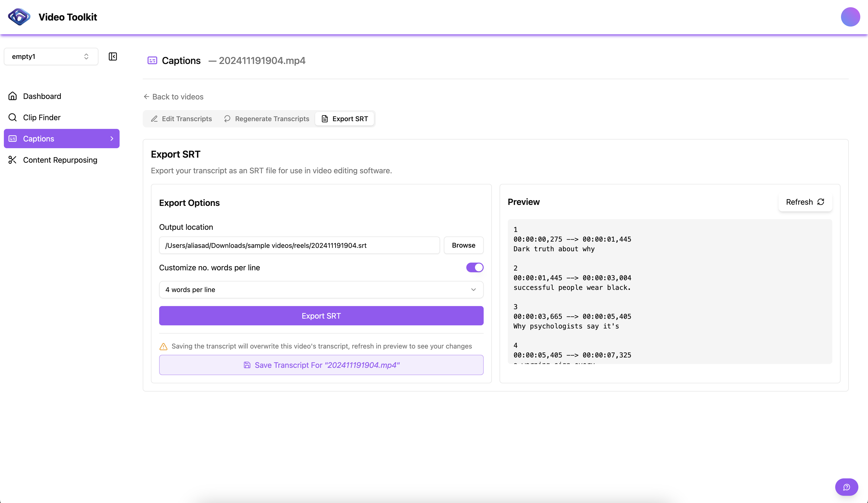Viewport: 868px width, 503px height.
Task: Click the Clip Finder magnifier icon
Action: click(x=13, y=118)
